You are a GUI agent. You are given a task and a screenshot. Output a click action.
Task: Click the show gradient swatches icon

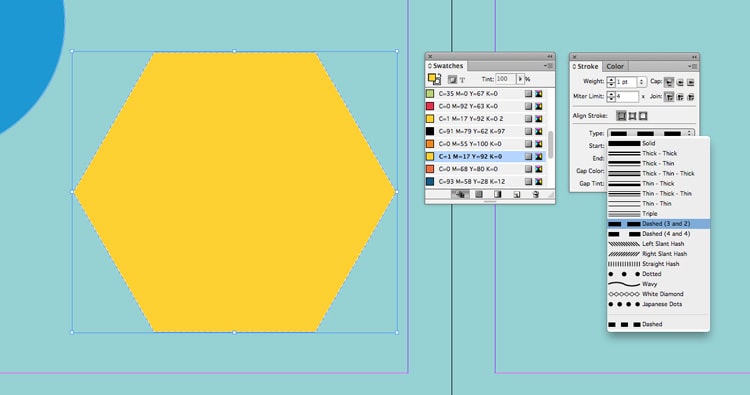pyautogui.click(x=497, y=194)
